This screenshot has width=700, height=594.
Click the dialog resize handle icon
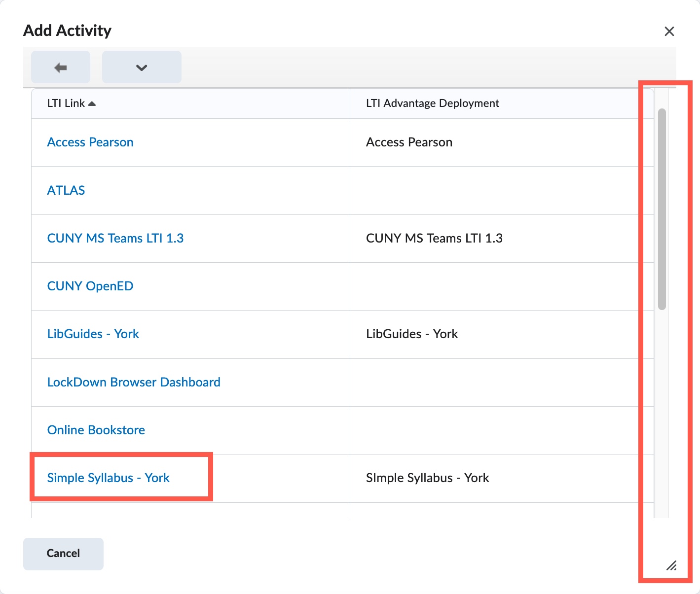[x=671, y=565]
